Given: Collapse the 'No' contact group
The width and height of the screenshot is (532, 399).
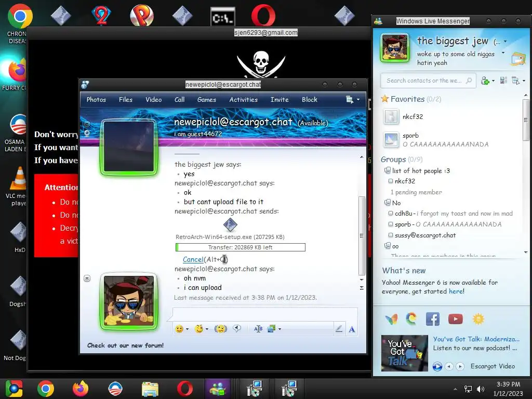Looking at the screenshot, I should (x=387, y=203).
